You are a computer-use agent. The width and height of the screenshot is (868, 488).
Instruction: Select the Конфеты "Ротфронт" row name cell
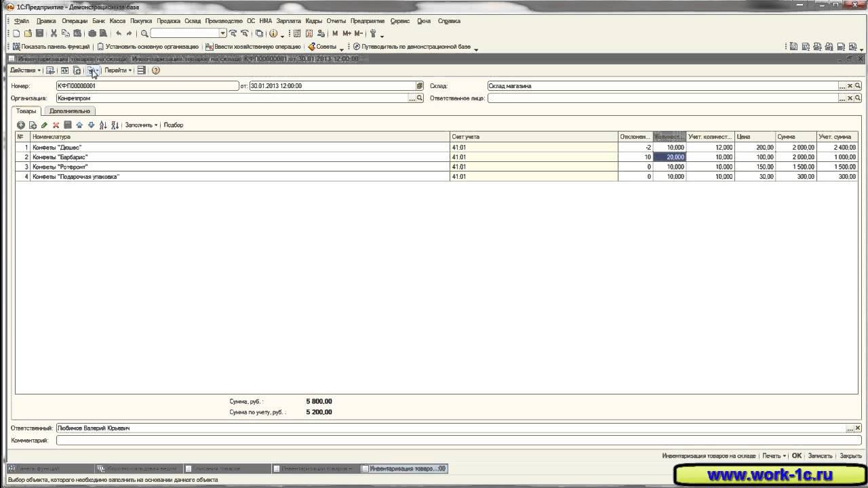(x=241, y=167)
